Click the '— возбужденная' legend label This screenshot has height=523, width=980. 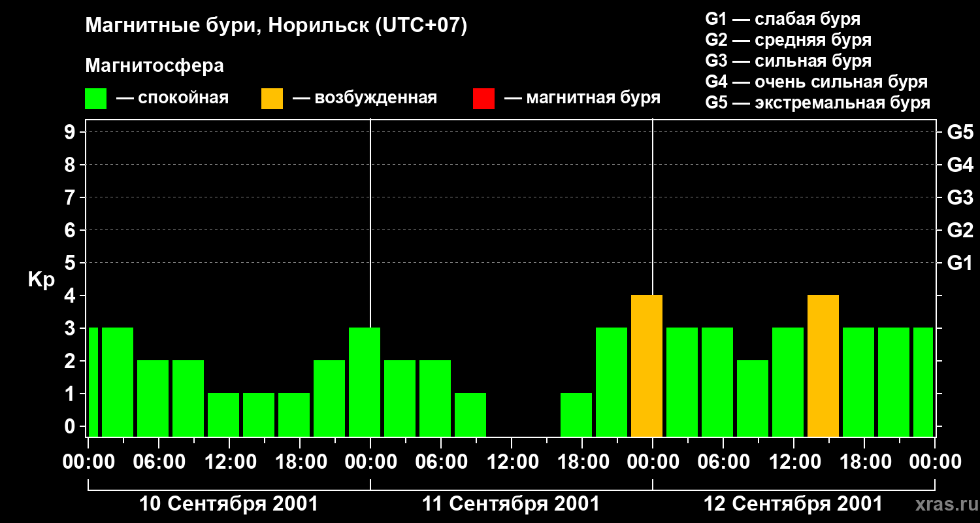[365, 98]
